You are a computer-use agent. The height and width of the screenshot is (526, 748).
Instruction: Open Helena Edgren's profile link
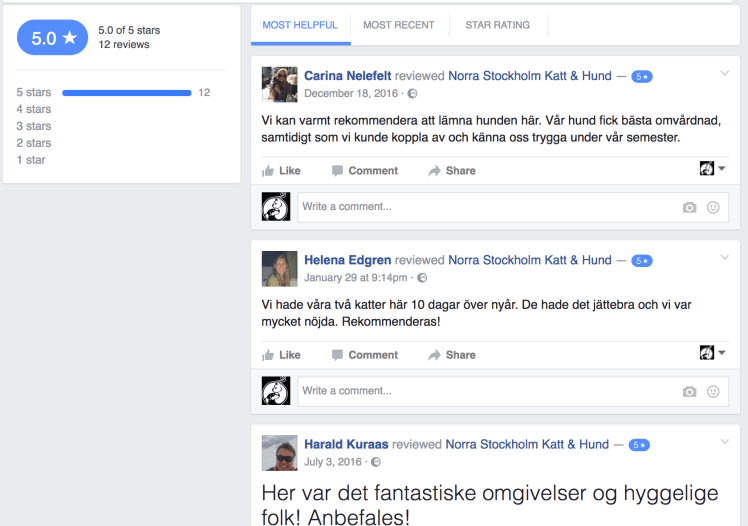click(347, 260)
